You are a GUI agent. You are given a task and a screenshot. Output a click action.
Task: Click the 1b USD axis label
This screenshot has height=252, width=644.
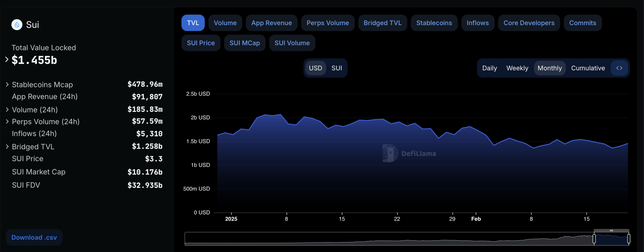click(x=200, y=165)
